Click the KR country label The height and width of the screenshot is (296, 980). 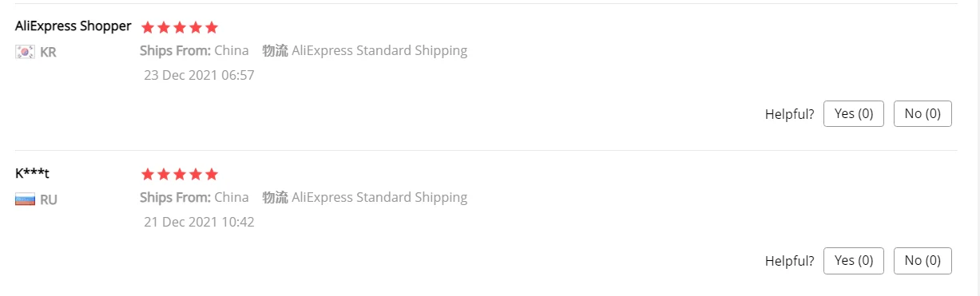pyautogui.click(x=48, y=52)
